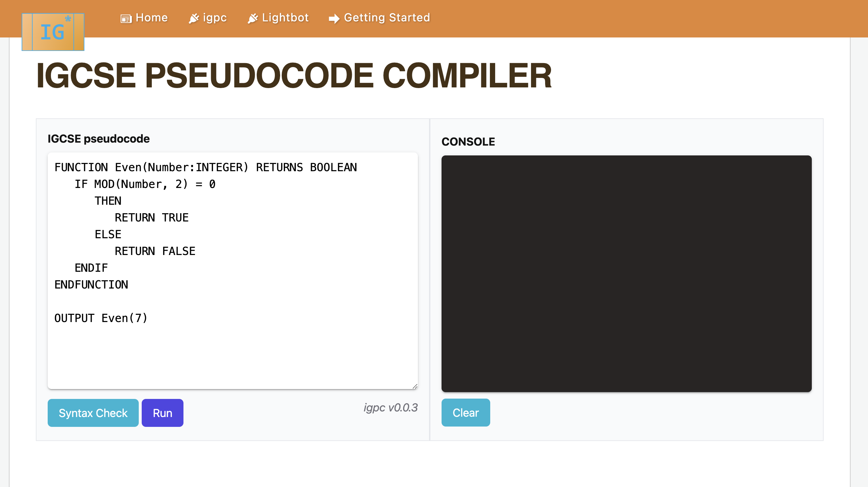Click the 'ENDIF' line in the code
Image resolution: width=868 pixels, height=487 pixels.
pyautogui.click(x=91, y=268)
